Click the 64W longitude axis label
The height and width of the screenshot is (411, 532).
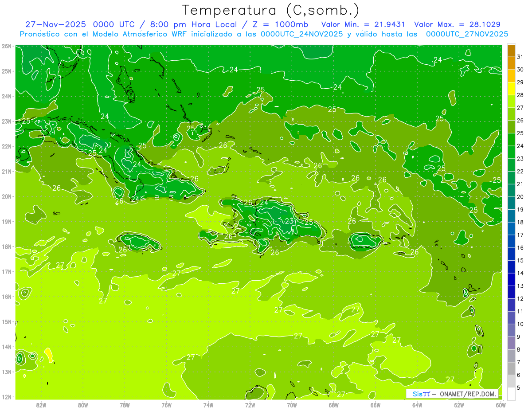click(417, 405)
